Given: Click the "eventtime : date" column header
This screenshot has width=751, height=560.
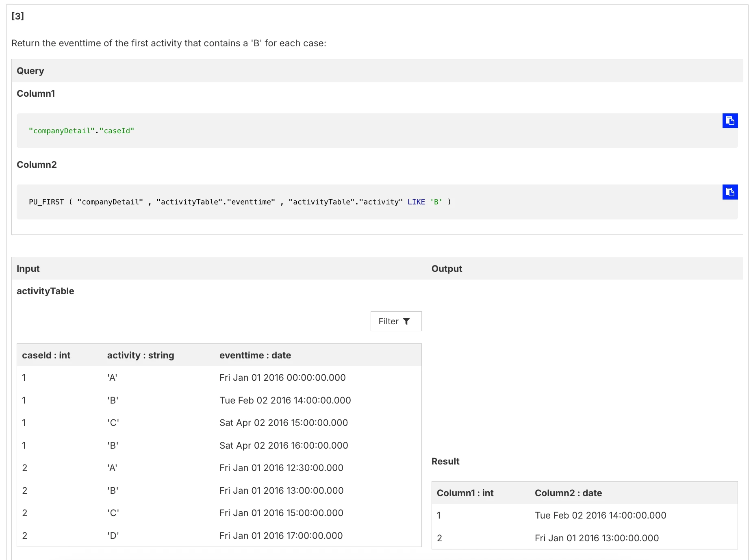Looking at the screenshot, I should point(255,355).
